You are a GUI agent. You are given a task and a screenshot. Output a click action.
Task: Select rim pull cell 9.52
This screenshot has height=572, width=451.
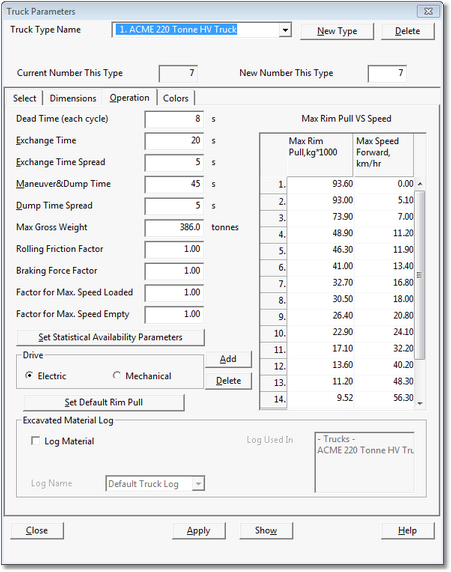click(320, 398)
